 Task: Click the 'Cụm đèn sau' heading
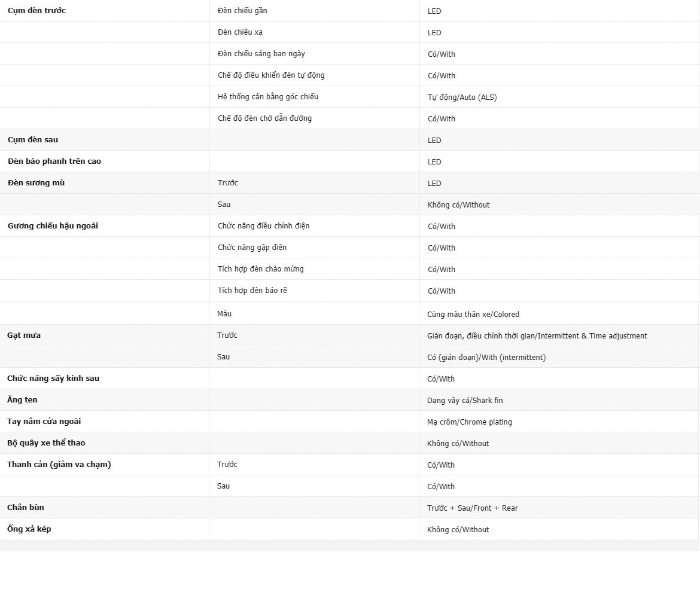click(x=33, y=140)
